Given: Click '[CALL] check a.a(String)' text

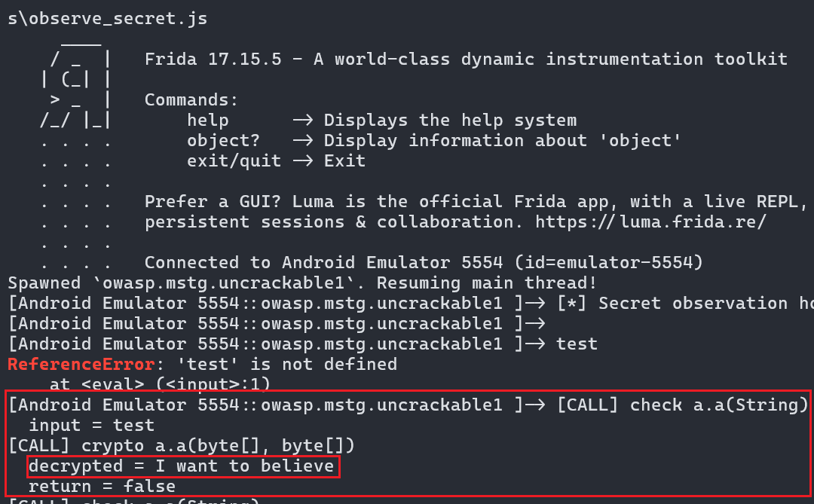Looking at the screenshot, I should [x=683, y=405].
